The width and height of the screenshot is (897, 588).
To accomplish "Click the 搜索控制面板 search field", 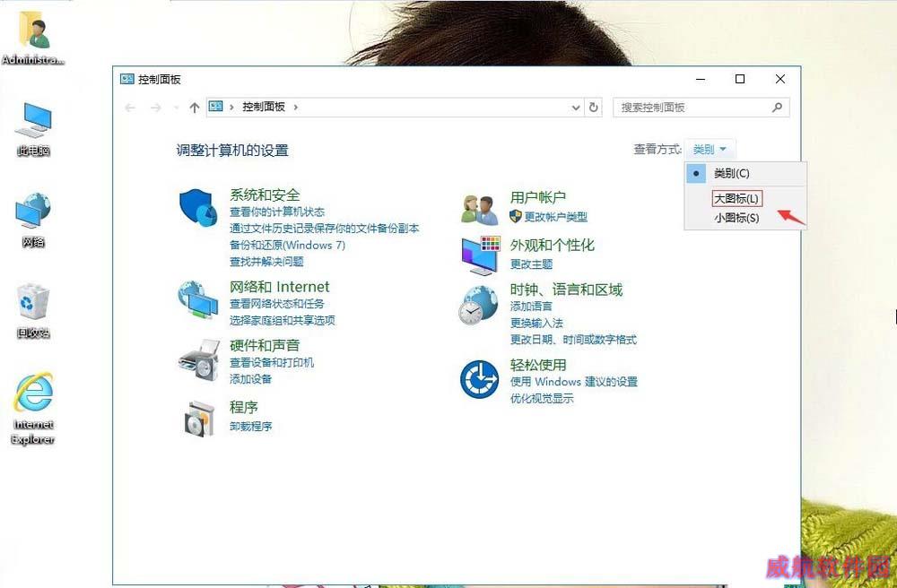I will 692,108.
